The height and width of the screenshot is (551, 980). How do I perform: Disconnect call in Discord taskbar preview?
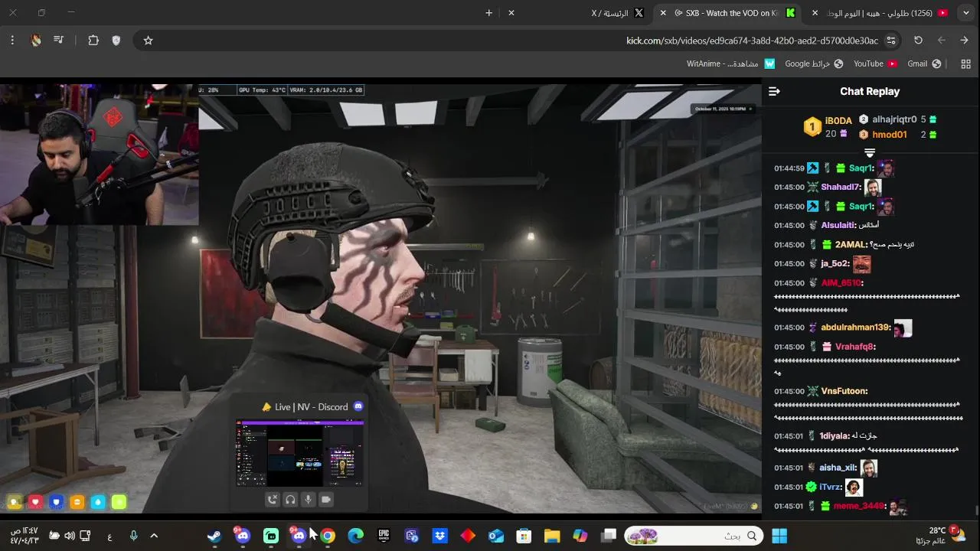coord(272,500)
